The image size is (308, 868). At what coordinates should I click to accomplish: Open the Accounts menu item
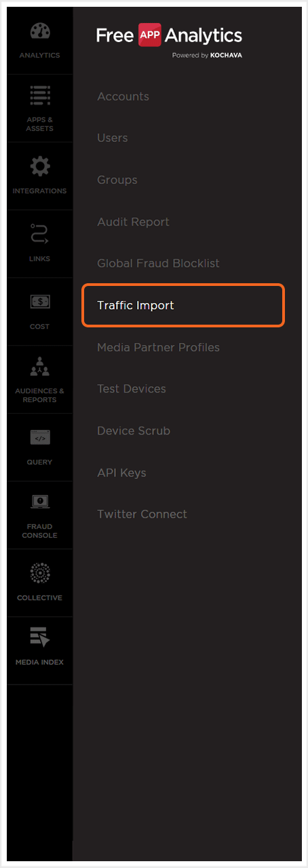(123, 96)
